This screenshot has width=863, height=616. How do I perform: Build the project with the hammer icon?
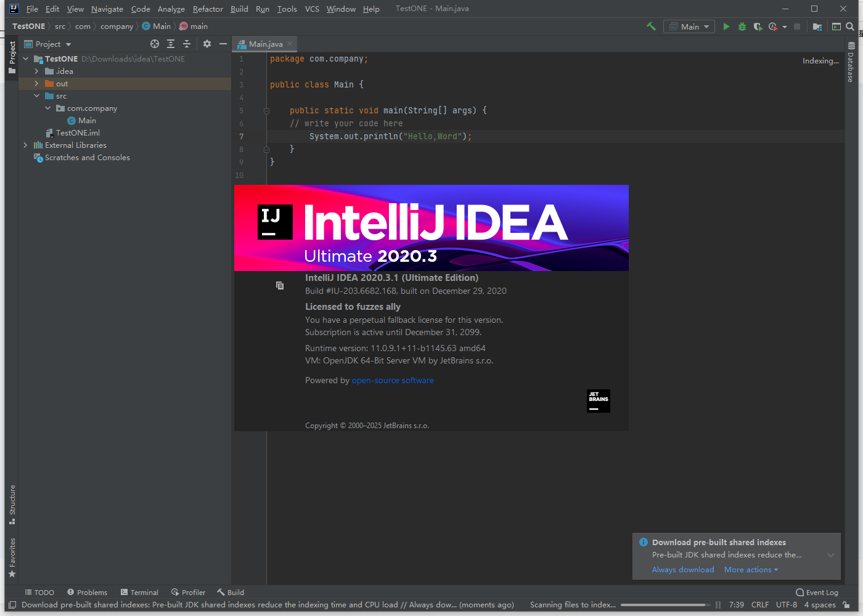point(651,26)
